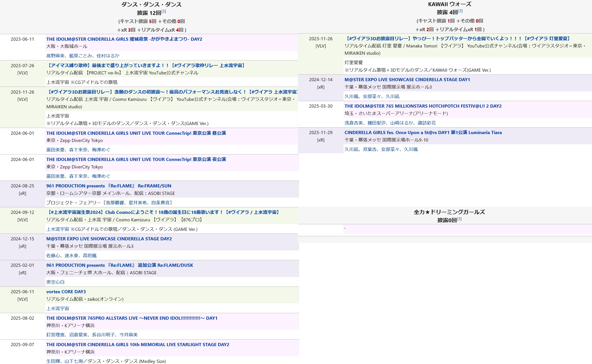Click performer link 釘宮理恵
The width and height of the screenshot is (592, 364).
tap(55, 335)
